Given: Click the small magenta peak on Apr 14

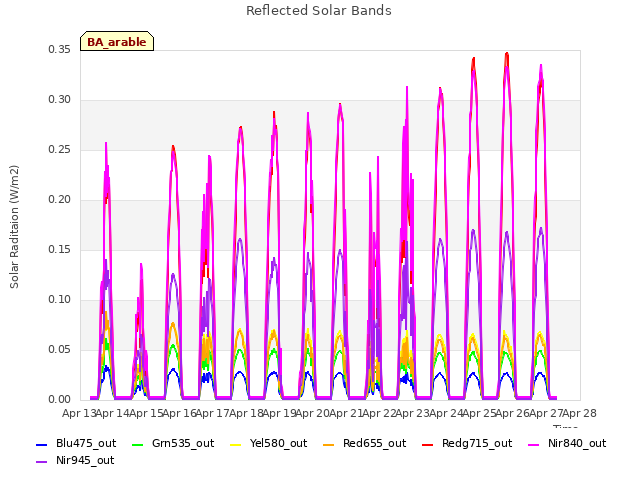Looking at the screenshot, I should 141,265.
